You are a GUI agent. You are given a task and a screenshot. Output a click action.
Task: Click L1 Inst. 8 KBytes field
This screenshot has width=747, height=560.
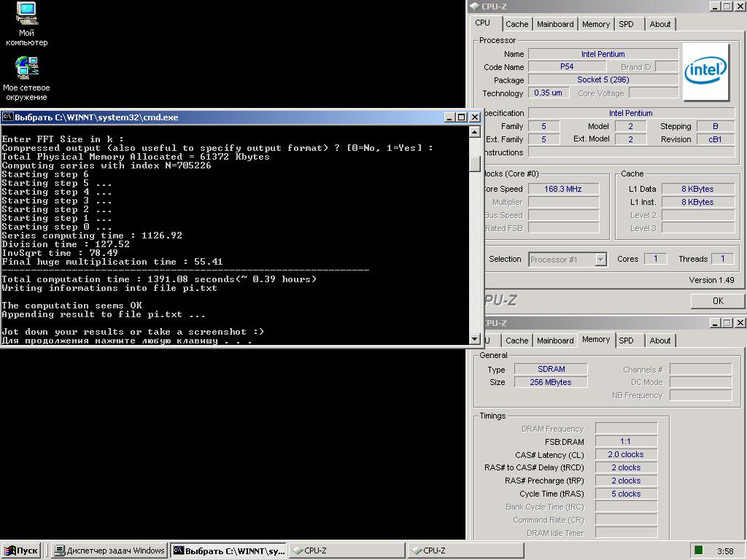click(x=697, y=202)
